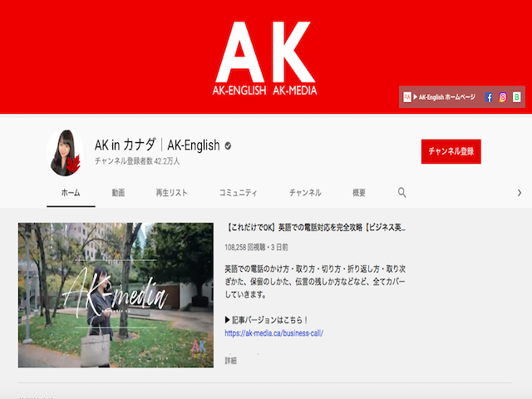The width and height of the screenshot is (532, 399).
Task: Switch to the チャンネル tab
Action: [305, 193]
